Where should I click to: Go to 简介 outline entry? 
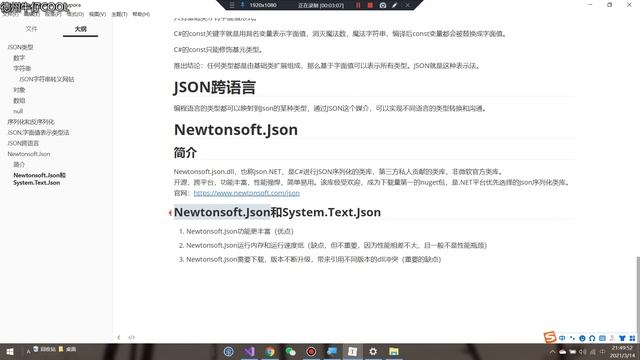coord(19,164)
